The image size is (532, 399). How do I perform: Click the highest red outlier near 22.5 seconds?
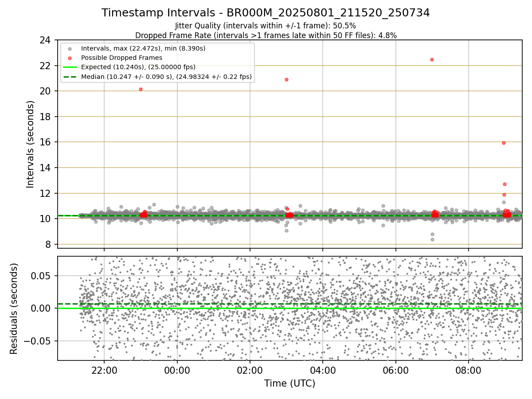tap(432, 59)
